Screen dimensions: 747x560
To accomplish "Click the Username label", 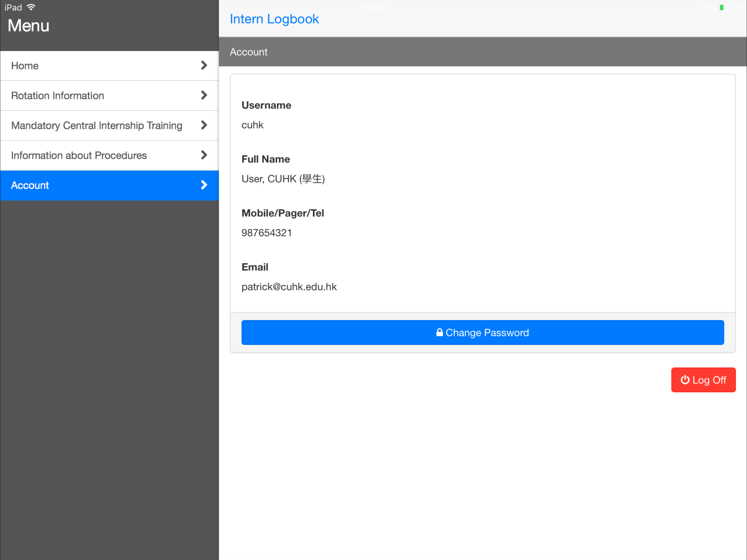I will (266, 105).
